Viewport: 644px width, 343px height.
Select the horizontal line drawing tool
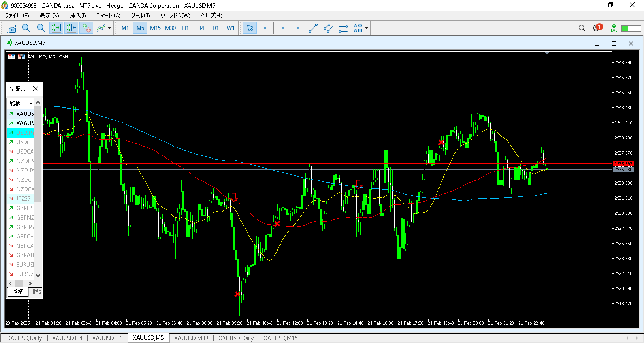coord(298,28)
